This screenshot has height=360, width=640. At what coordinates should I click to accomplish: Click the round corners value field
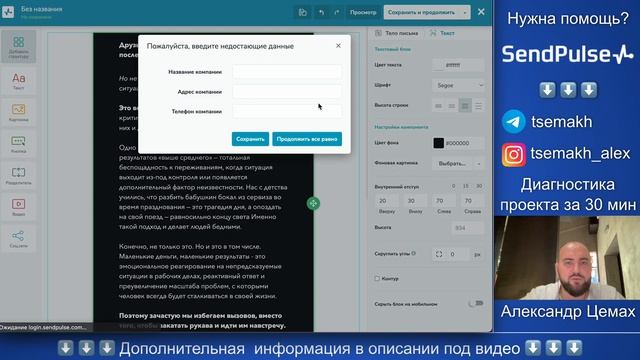[x=457, y=254]
